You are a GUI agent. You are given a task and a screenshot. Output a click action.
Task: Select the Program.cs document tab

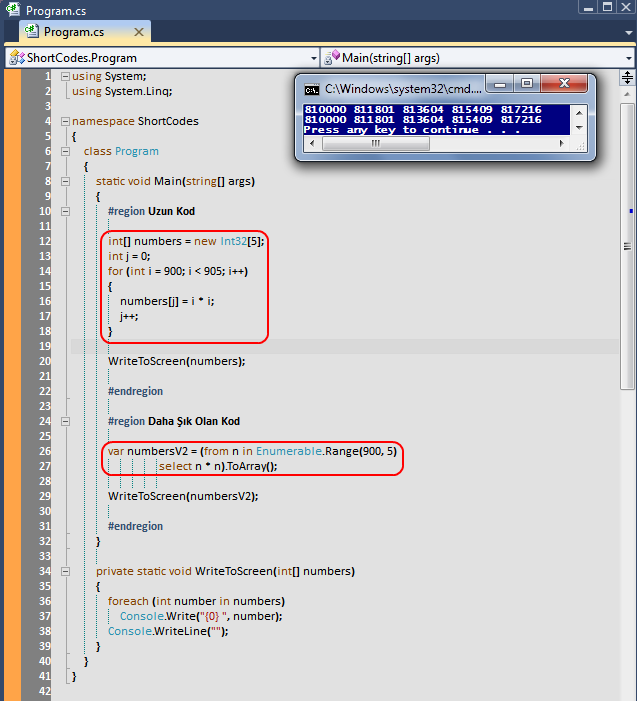pyautogui.click(x=82, y=31)
